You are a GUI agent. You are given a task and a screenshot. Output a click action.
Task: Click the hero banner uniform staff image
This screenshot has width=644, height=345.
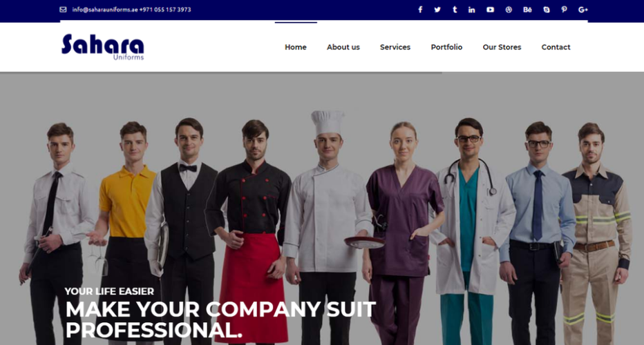pyautogui.click(x=322, y=209)
